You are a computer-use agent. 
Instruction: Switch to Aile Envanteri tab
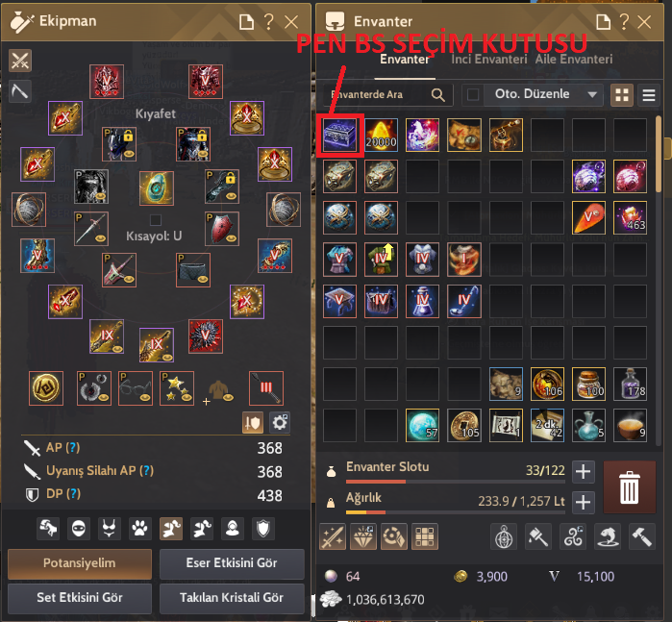coord(574,60)
